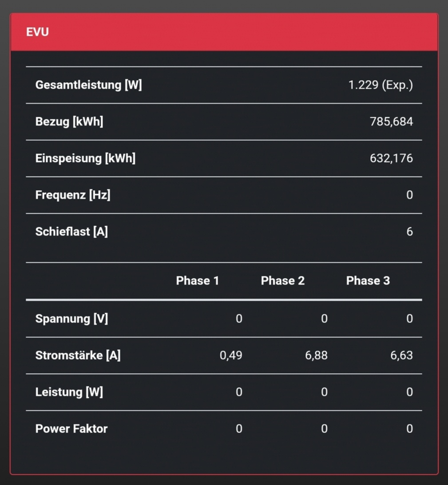
Task: Click the Schieflast [A] label
Action: (x=71, y=231)
